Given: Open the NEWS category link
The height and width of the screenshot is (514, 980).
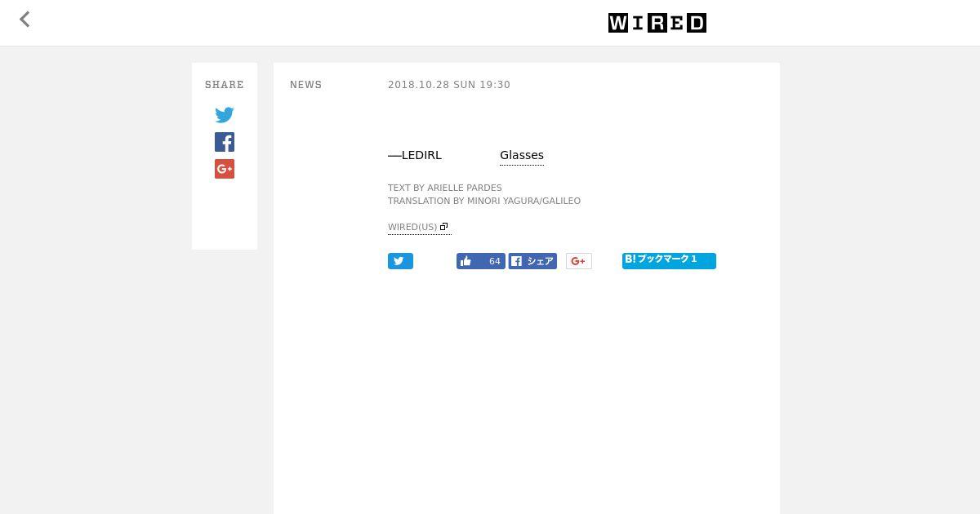Looking at the screenshot, I should click(x=306, y=85).
